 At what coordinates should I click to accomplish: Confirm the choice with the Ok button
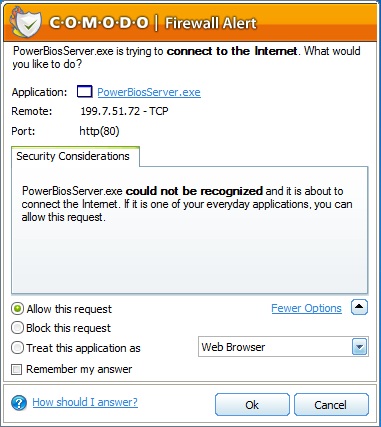(252, 405)
